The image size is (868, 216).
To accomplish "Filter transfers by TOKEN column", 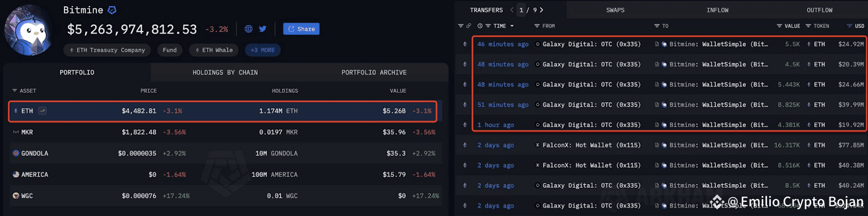I will click(x=818, y=26).
